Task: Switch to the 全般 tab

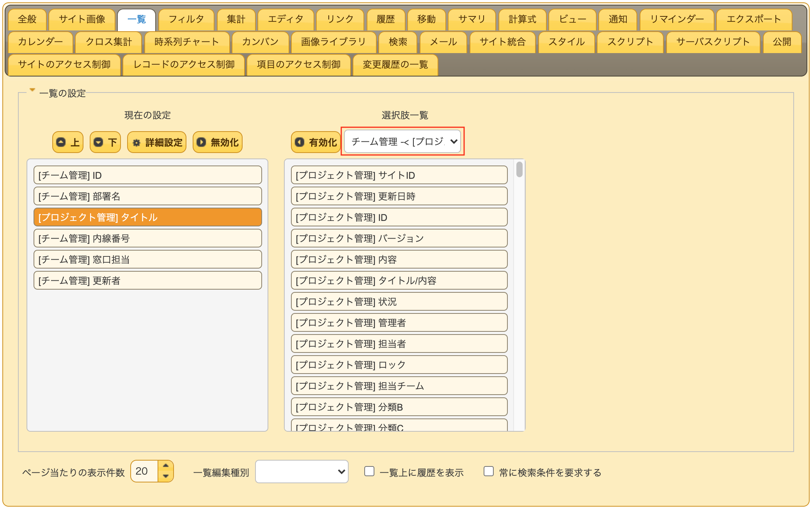Action: tap(27, 20)
